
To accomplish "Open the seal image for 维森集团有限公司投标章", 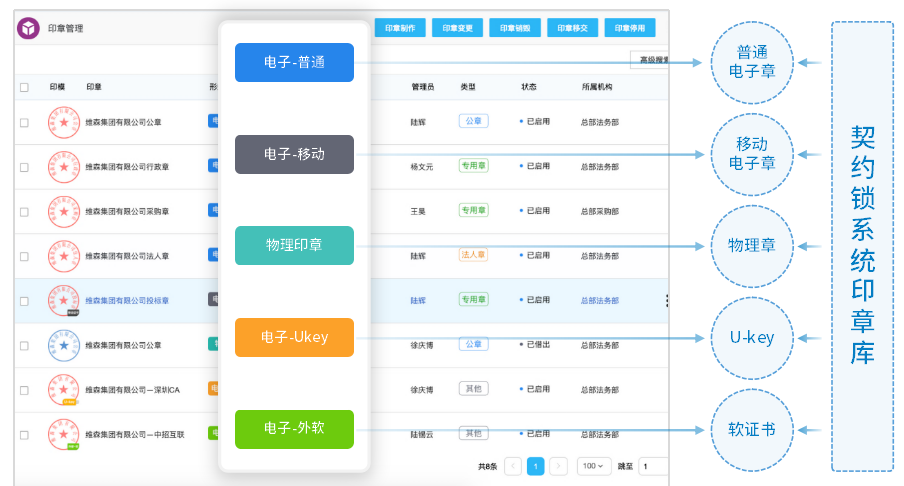I will tap(63, 300).
